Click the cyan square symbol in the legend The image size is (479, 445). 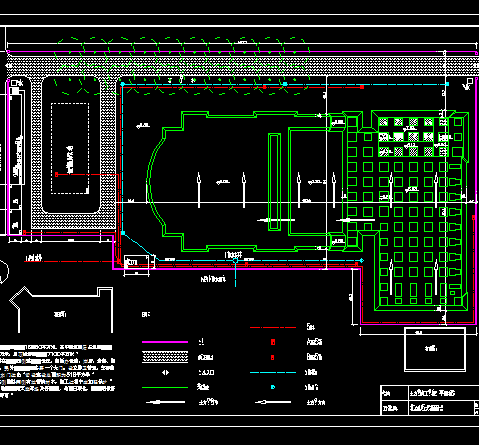(273, 387)
